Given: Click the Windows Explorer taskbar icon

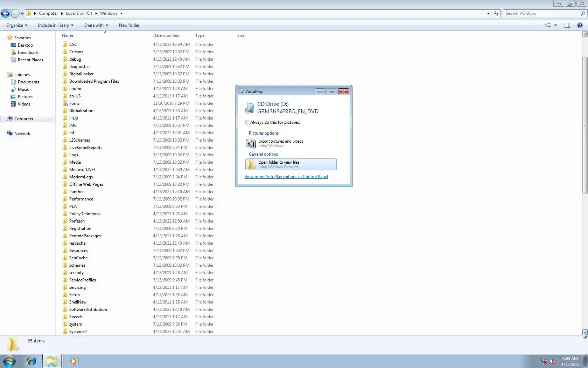Looking at the screenshot, I should pyautogui.click(x=52, y=361).
